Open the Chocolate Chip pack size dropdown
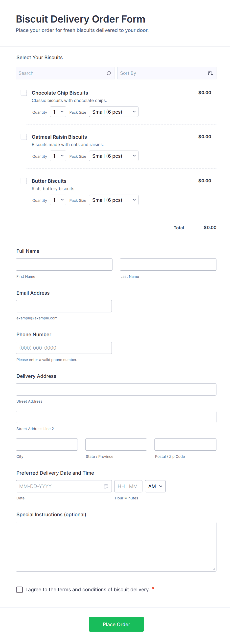This screenshot has width=230, height=644. [114, 112]
